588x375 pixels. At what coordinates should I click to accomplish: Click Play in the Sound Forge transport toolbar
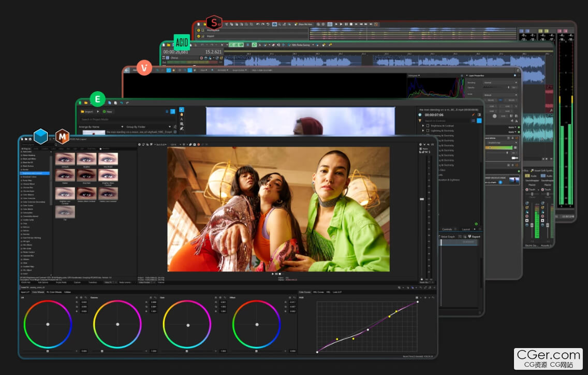tap(341, 24)
